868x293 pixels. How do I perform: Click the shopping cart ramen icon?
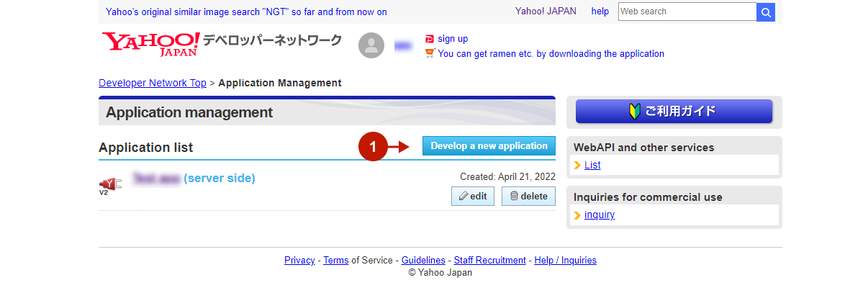click(430, 53)
